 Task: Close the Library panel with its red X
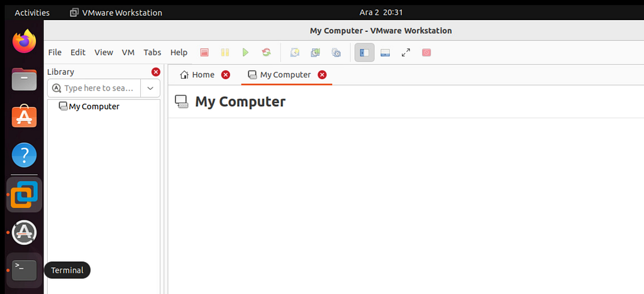(156, 72)
